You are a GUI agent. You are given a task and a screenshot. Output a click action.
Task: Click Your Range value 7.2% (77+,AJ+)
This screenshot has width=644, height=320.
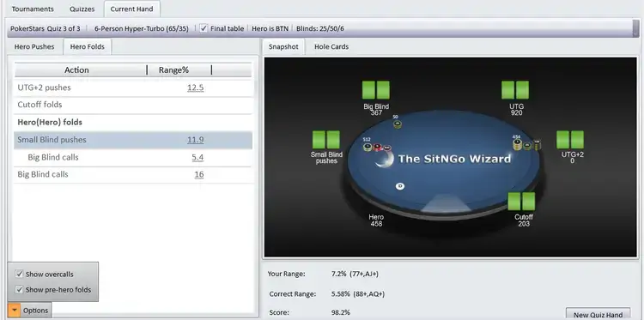click(355, 274)
